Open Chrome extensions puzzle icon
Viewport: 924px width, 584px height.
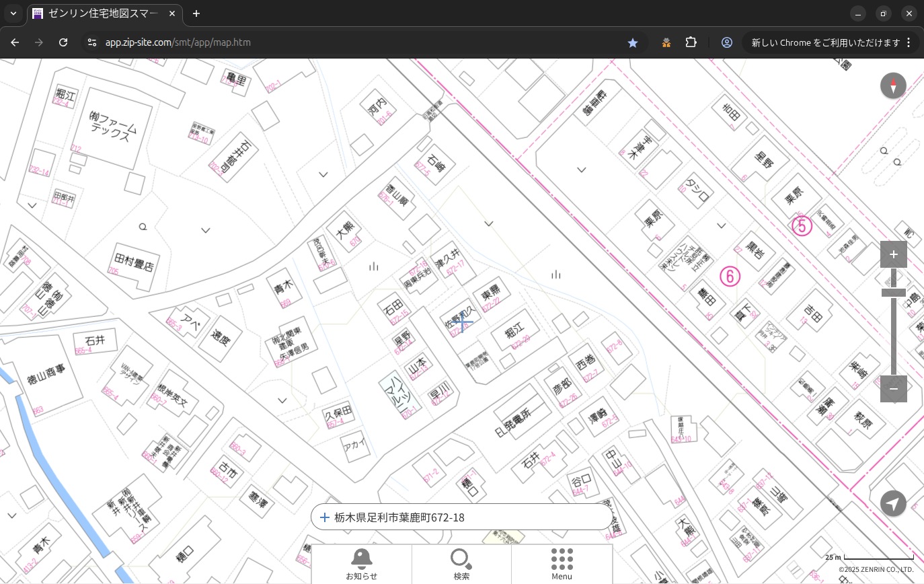(x=691, y=42)
